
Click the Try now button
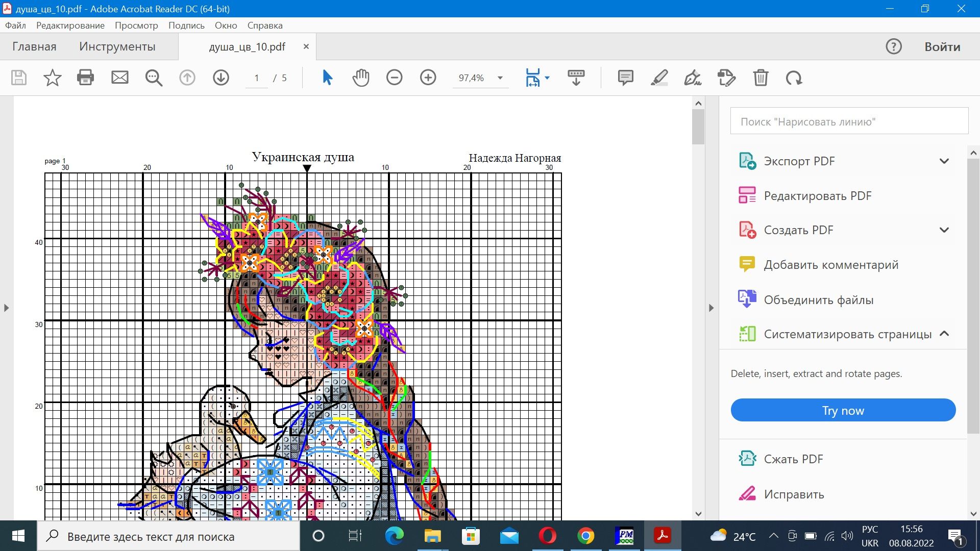click(x=843, y=410)
